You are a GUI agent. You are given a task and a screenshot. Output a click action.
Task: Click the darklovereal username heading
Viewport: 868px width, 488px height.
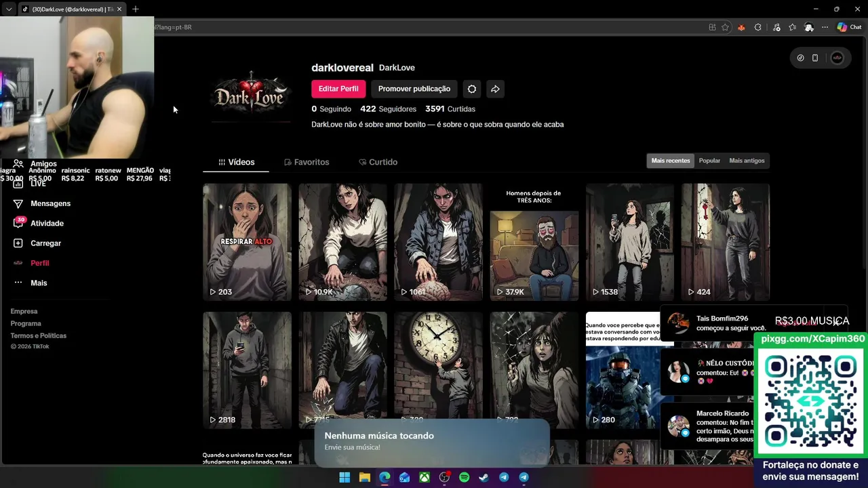342,68
